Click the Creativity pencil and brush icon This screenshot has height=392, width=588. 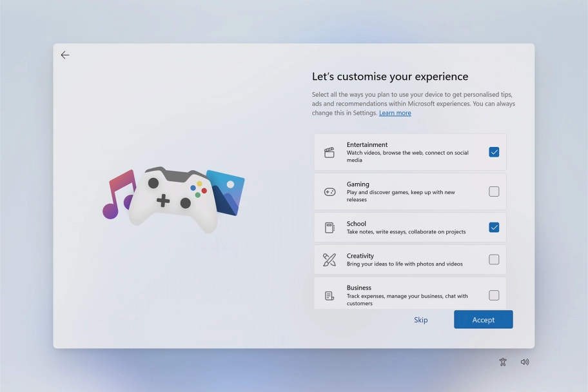click(x=329, y=260)
